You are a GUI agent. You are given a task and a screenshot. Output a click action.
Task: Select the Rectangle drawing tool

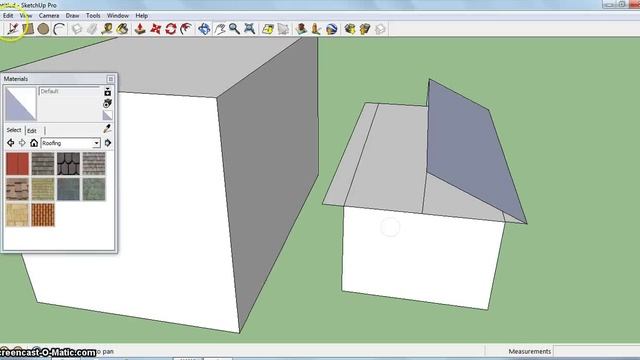coord(28,29)
